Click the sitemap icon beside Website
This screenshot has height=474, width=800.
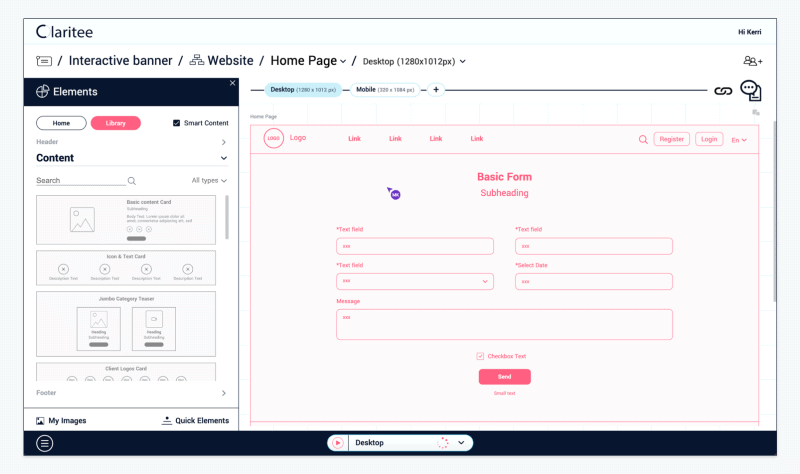[196, 60]
